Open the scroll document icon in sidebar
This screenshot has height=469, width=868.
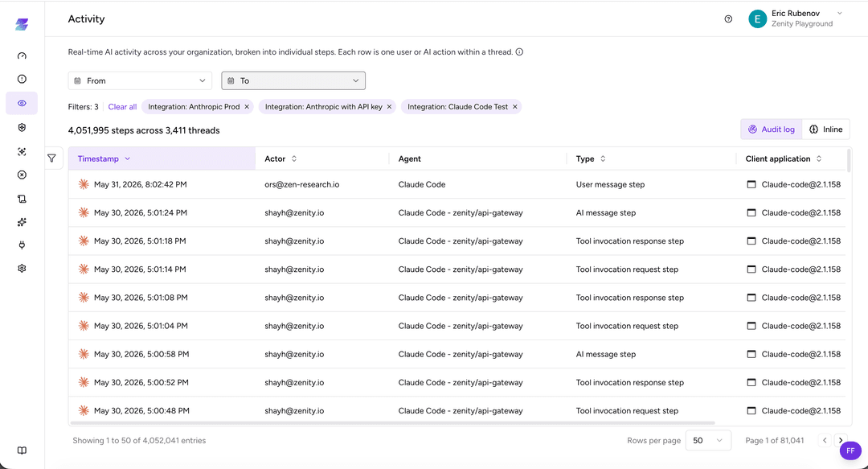point(22,199)
